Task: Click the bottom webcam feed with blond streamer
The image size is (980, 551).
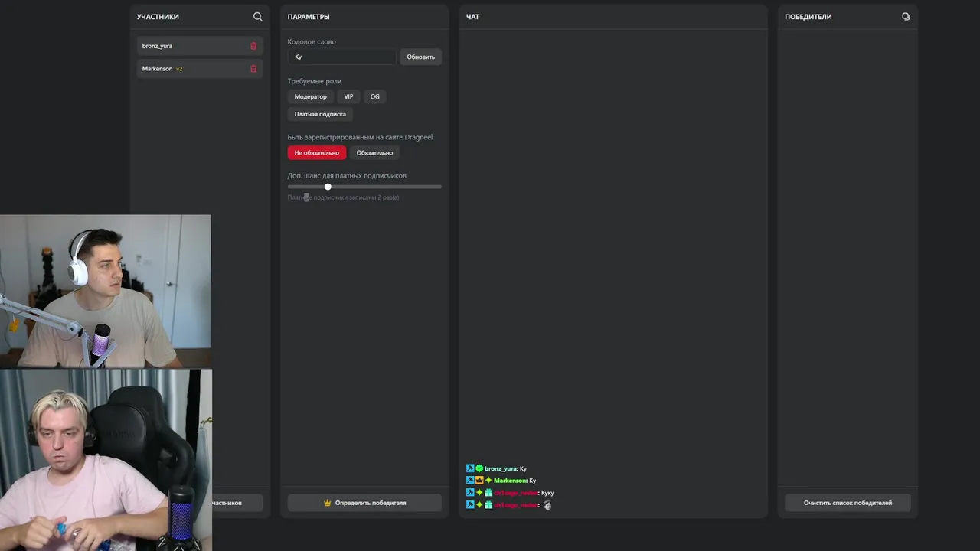Action: [x=106, y=460]
